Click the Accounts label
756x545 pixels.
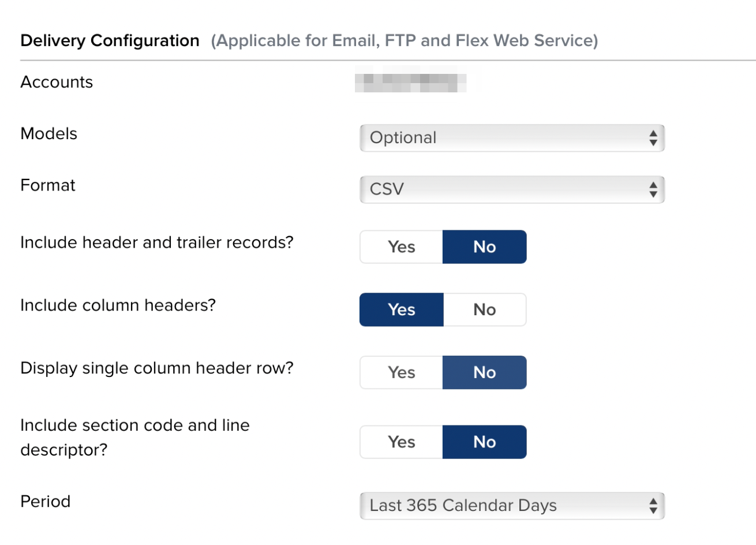(x=57, y=81)
